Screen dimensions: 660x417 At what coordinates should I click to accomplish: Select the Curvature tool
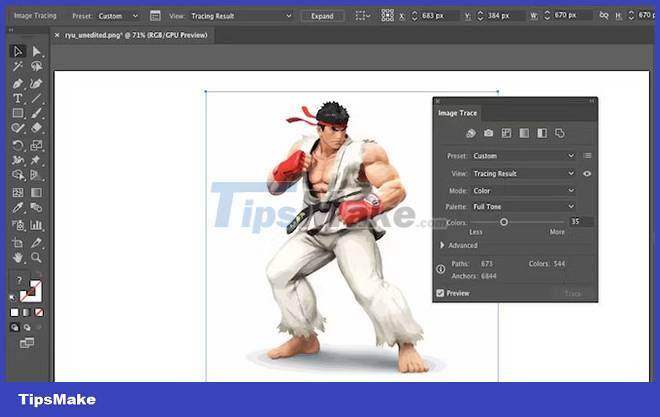37,83
